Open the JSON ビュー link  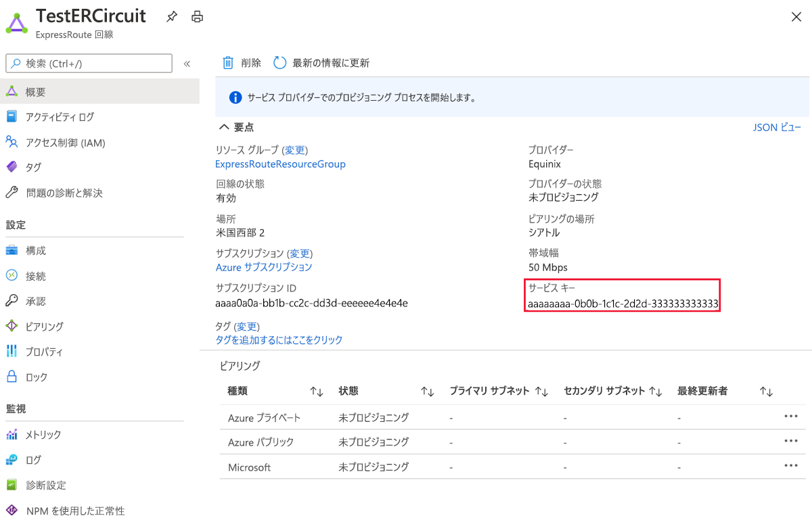click(x=777, y=127)
